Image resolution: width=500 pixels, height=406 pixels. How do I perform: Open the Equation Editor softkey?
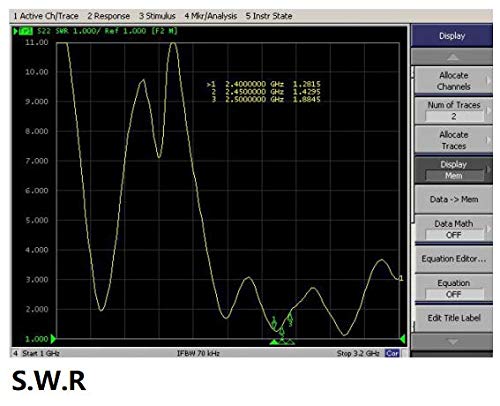[x=453, y=259]
